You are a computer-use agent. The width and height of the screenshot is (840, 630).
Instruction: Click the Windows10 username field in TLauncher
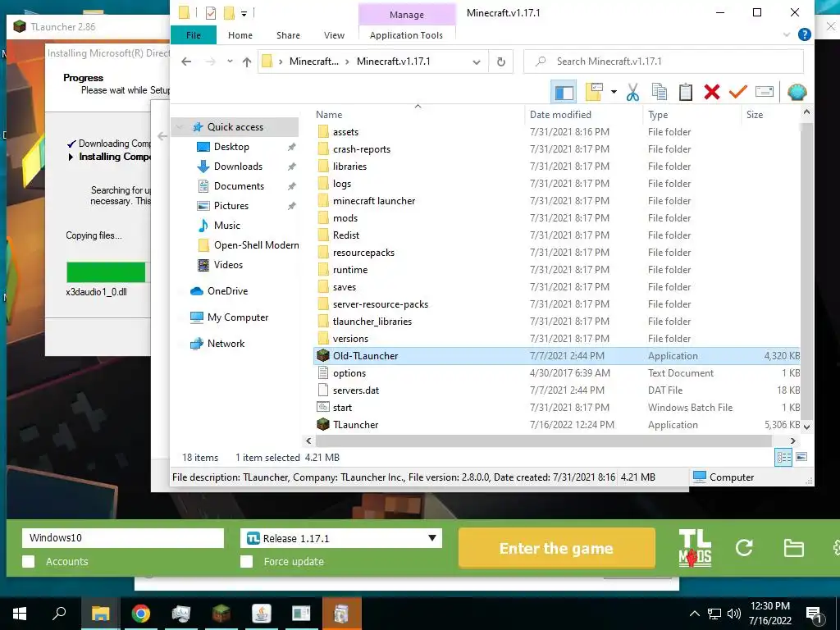(x=123, y=538)
